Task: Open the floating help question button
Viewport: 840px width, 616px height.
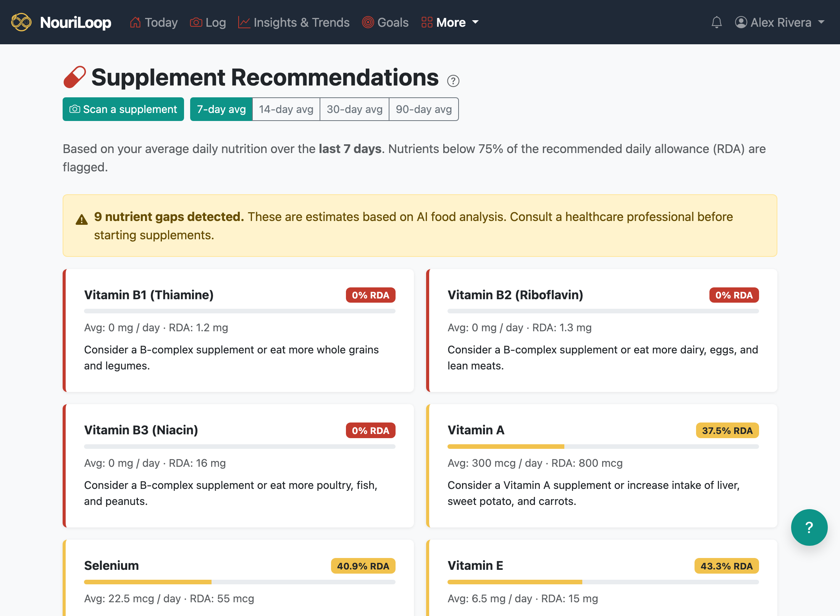Action: [x=809, y=527]
